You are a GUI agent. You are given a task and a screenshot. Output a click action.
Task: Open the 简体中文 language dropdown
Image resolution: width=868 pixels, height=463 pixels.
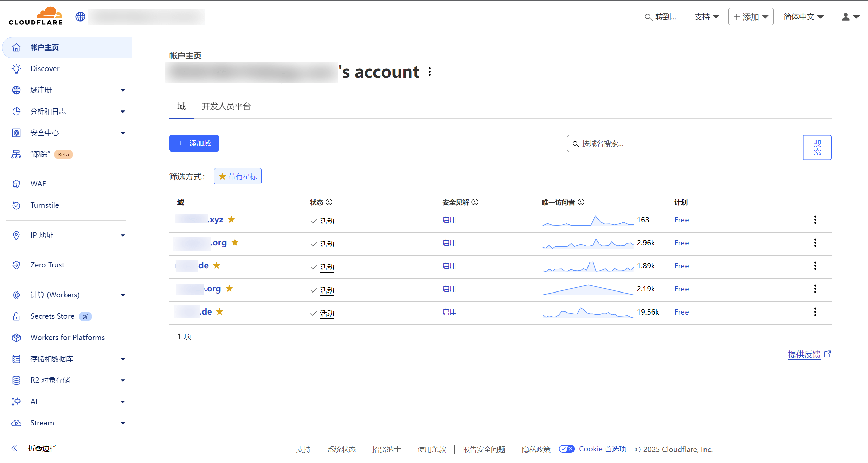[803, 17]
